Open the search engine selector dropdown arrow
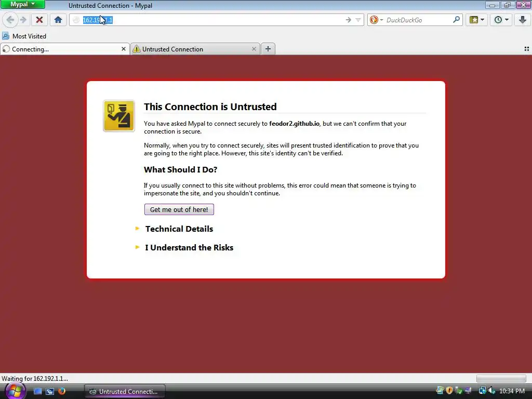This screenshot has height=399, width=532. [x=381, y=20]
